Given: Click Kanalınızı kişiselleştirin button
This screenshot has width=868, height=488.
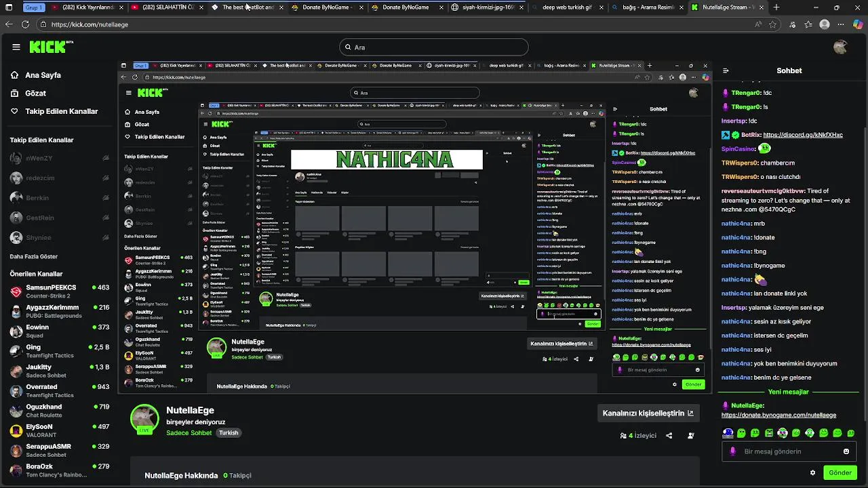Looking at the screenshot, I should [648, 413].
